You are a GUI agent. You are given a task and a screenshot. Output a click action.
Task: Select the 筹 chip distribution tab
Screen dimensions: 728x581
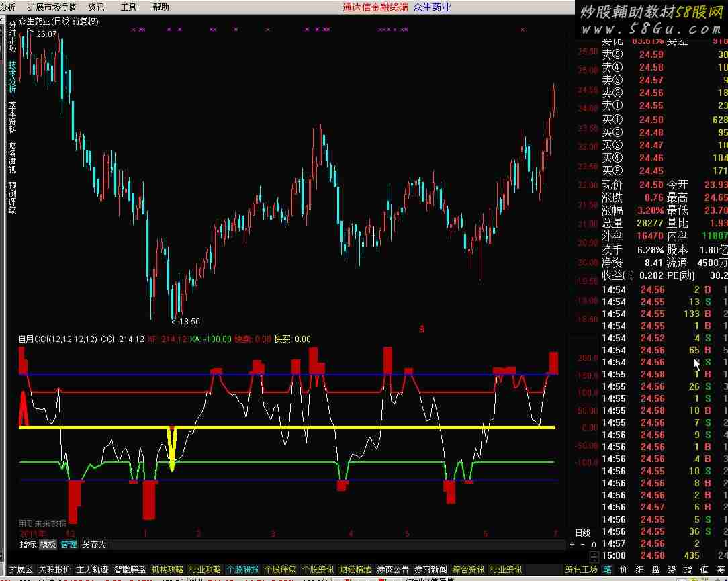pyautogui.click(x=721, y=570)
